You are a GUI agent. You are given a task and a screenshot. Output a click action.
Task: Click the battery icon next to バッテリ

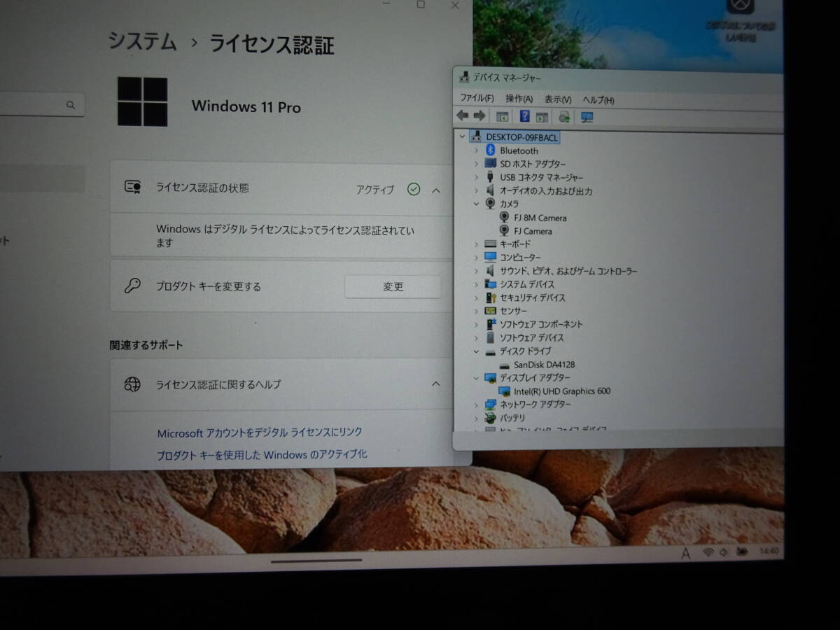click(x=490, y=418)
